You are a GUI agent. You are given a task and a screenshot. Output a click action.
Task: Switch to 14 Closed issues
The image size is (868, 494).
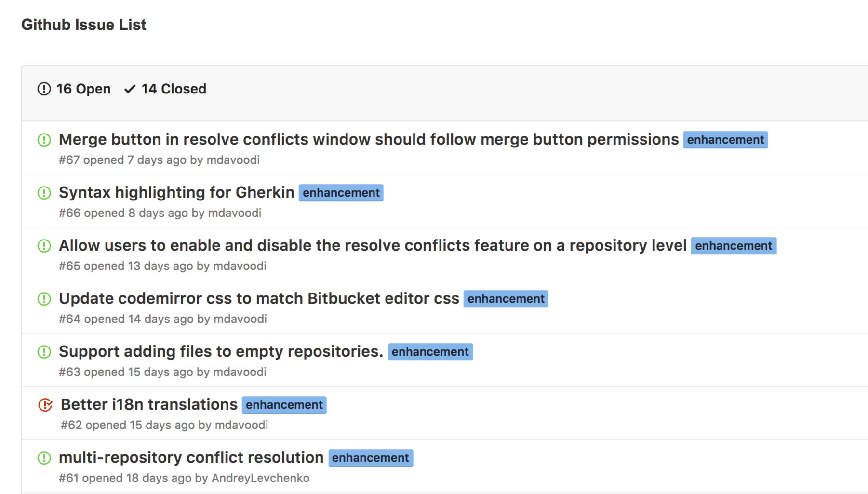pos(174,89)
